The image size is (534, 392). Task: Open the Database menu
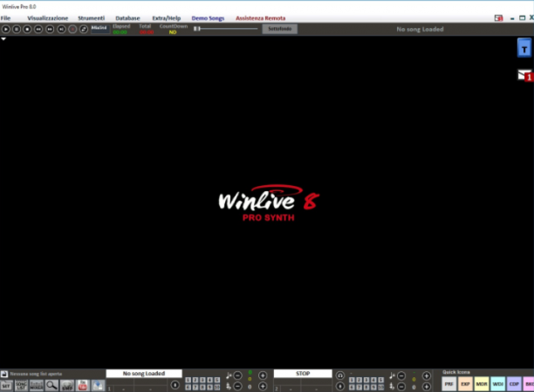127,18
